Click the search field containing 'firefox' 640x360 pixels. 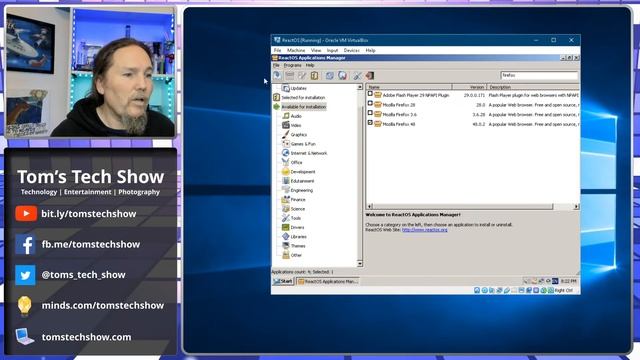tap(539, 75)
